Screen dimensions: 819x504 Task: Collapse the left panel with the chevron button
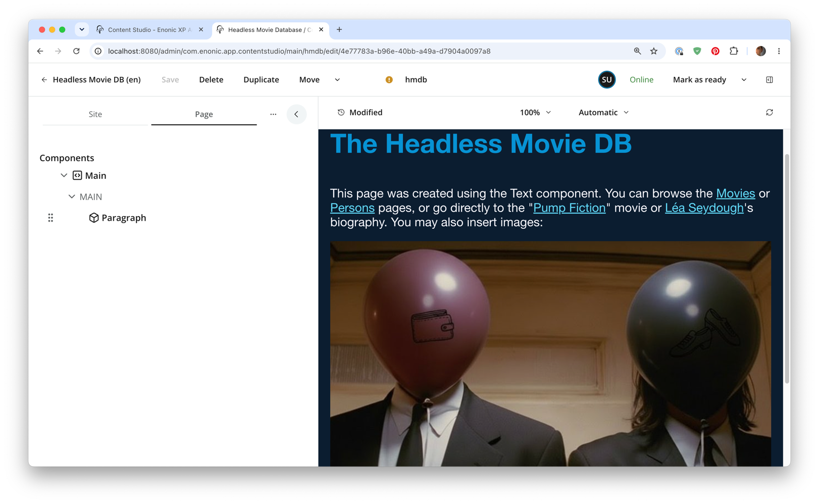[296, 114]
